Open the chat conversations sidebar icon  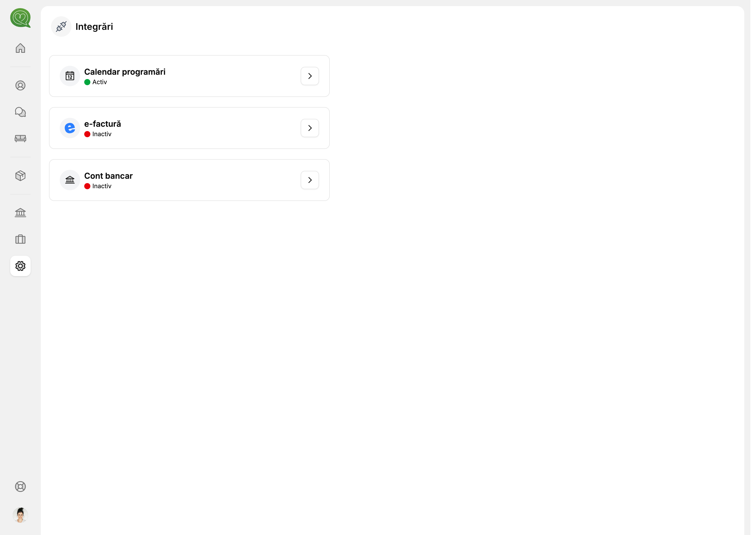pos(20,112)
